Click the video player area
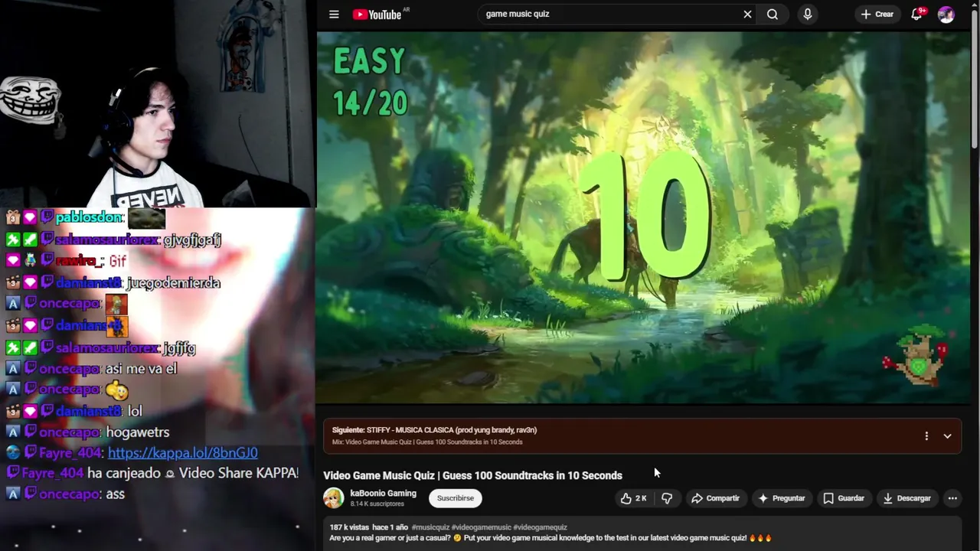This screenshot has height=551, width=980. coord(643,217)
